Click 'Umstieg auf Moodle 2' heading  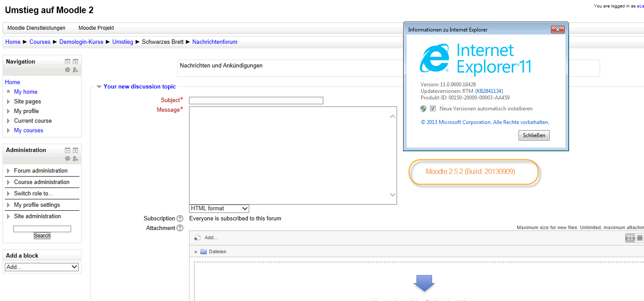pos(49,10)
